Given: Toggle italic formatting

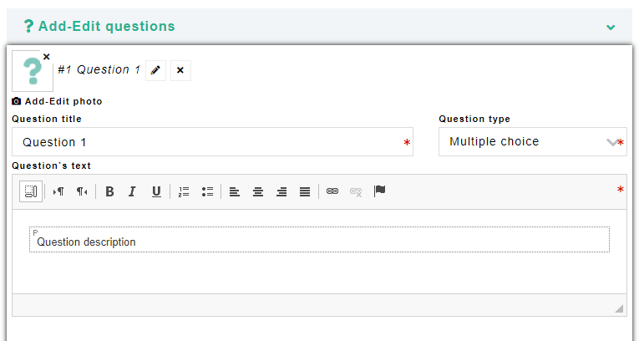Looking at the screenshot, I should click(x=132, y=191).
